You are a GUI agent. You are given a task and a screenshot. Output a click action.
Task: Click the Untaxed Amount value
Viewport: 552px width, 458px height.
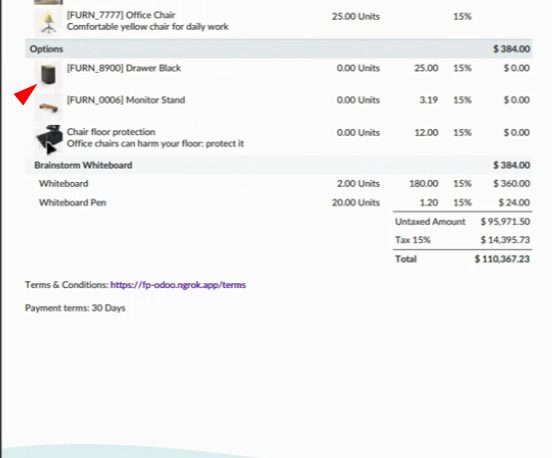(505, 222)
